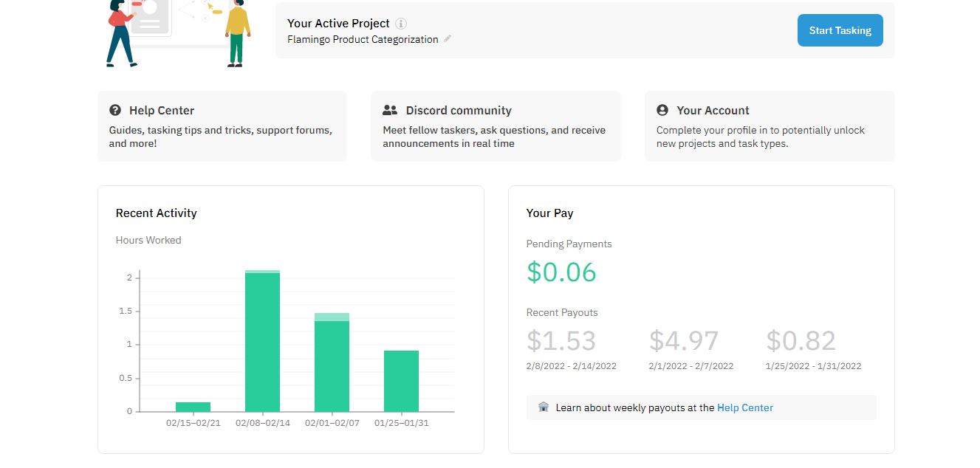Select the $4.97 recent payout entry
980x468 pixels.
(x=683, y=340)
